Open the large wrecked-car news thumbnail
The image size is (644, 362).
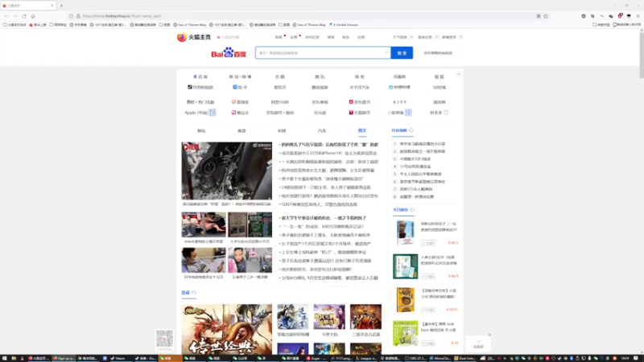pyautogui.click(x=227, y=171)
